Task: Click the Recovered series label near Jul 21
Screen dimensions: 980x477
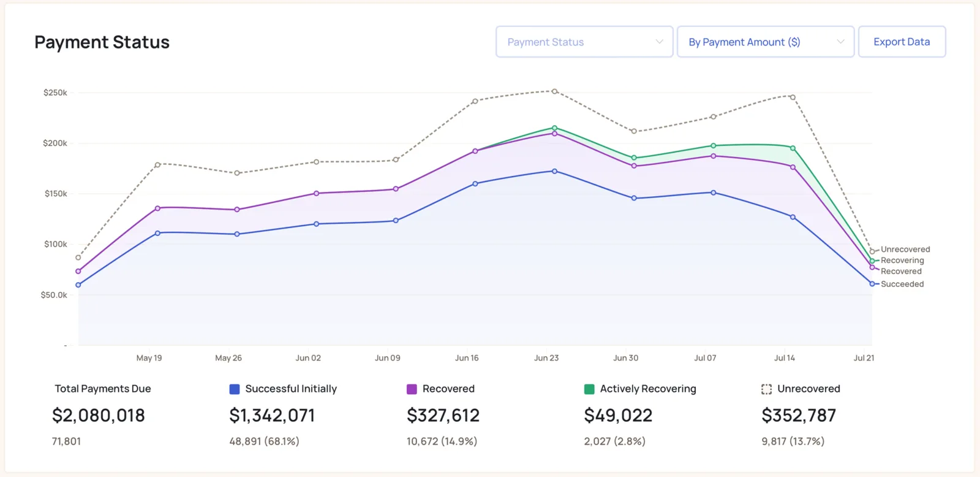Action: point(901,271)
